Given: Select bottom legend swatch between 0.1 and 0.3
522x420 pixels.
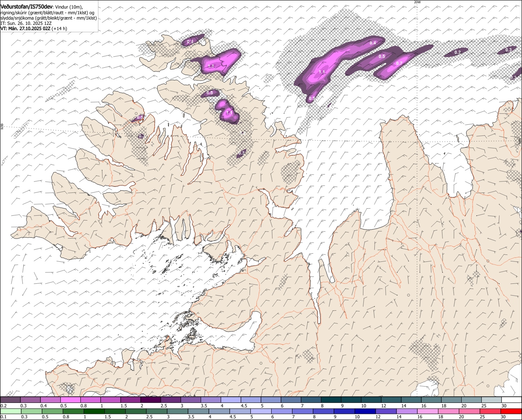Looking at the screenshot, I should pos(10,411).
